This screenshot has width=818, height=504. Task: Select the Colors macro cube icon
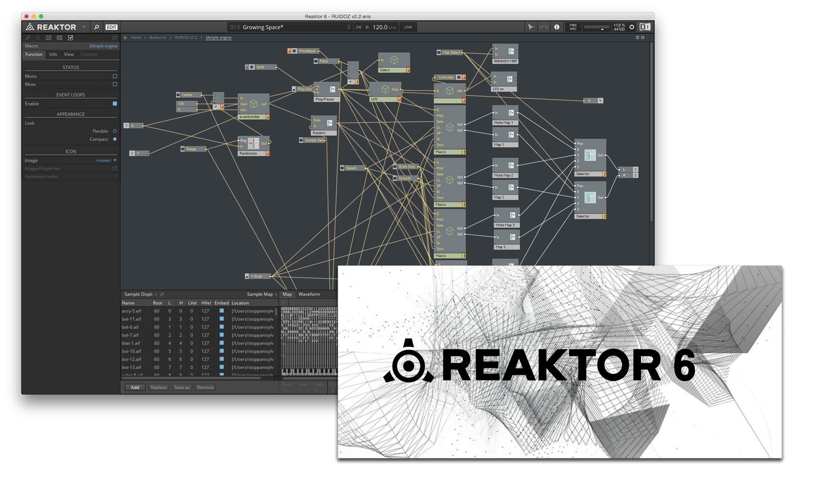click(394, 60)
